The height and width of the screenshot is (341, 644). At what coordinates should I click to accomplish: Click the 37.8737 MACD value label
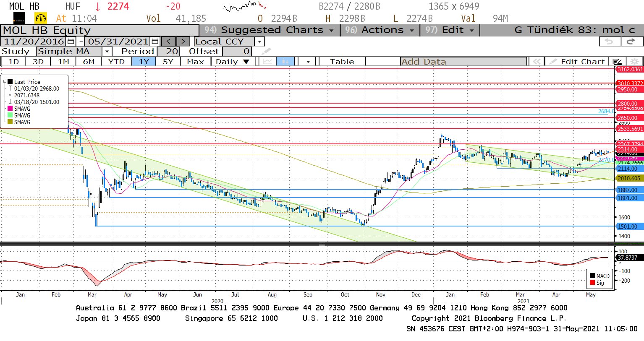[628, 258]
